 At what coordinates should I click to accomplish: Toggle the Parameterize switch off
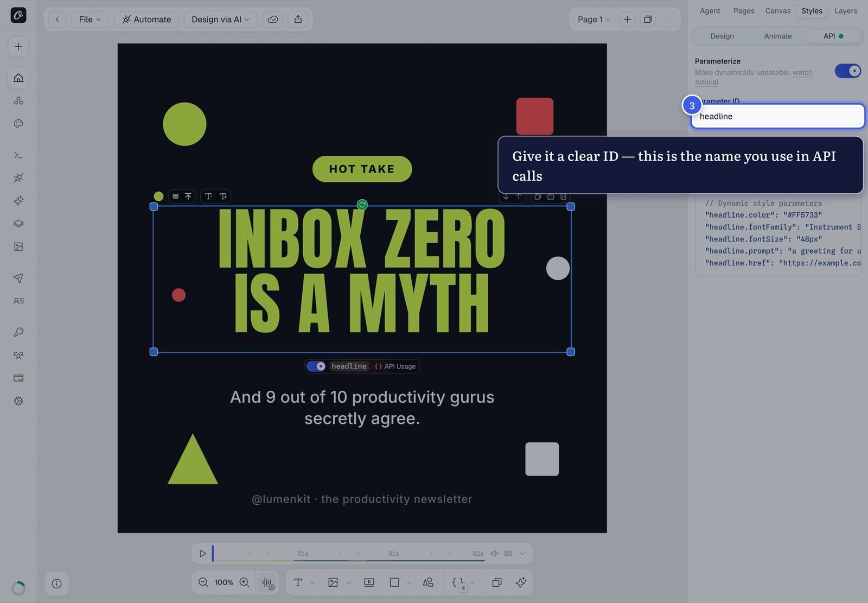[847, 71]
